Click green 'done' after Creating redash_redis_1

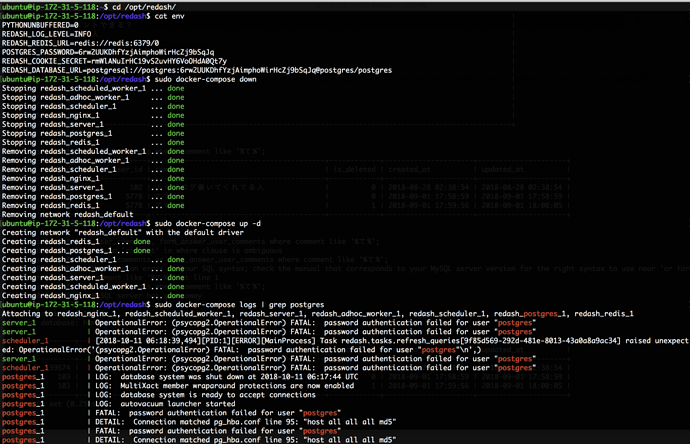pos(142,242)
